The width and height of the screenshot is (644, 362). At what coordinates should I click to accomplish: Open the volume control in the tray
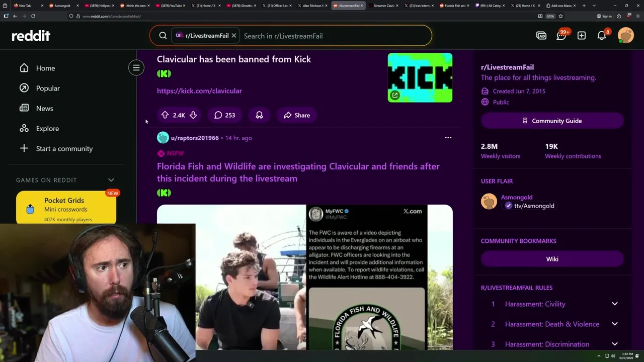(613, 356)
